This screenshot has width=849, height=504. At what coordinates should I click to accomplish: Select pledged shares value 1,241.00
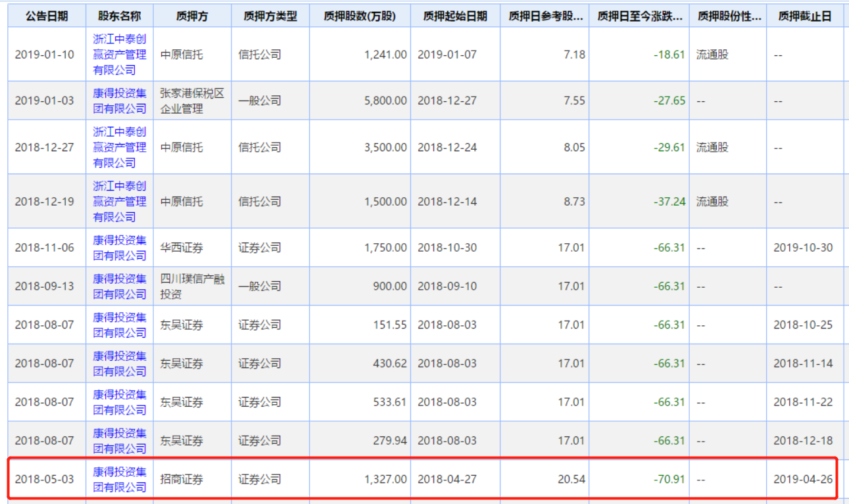tap(385, 55)
